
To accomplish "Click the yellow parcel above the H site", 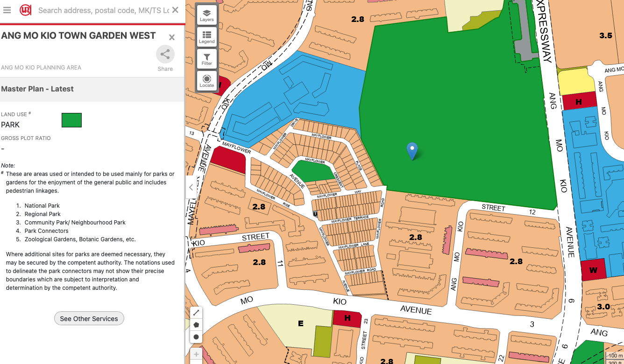I will tap(577, 82).
